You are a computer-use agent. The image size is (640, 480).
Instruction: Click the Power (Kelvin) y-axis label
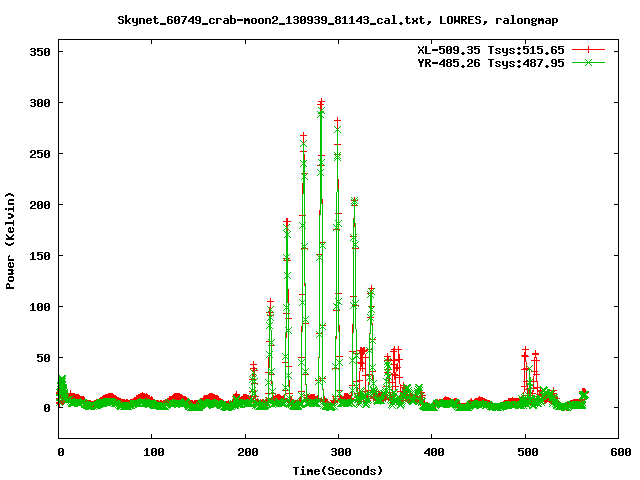(x=10, y=241)
